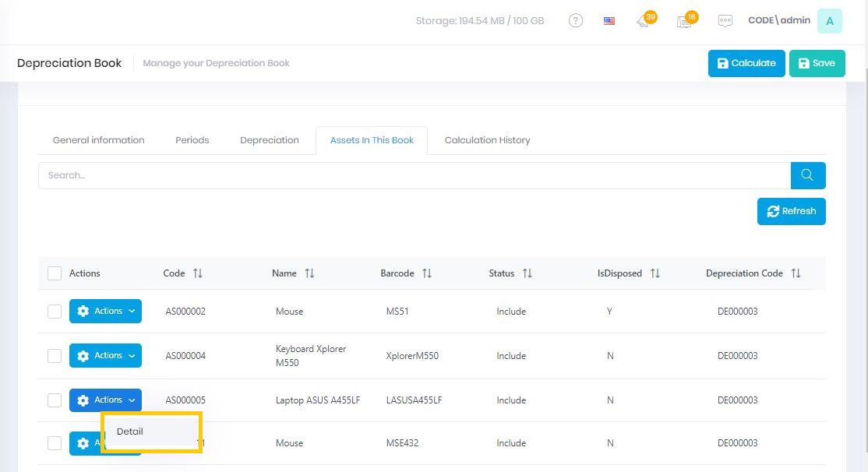Toggle the select-all header checkbox
868x472 pixels.
click(x=55, y=273)
